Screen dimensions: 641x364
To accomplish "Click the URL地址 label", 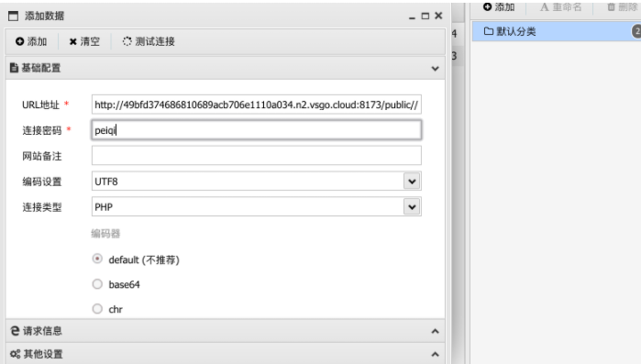I will pos(41,105).
